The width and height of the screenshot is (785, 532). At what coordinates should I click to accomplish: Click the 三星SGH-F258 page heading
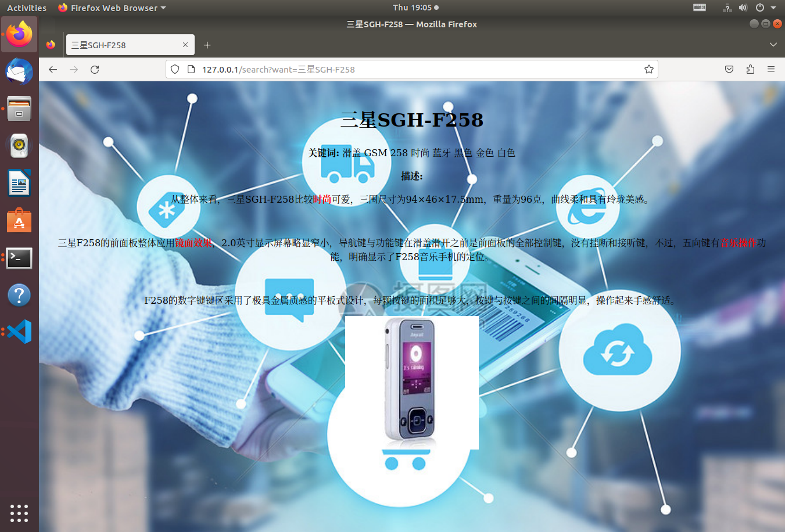tap(412, 120)
